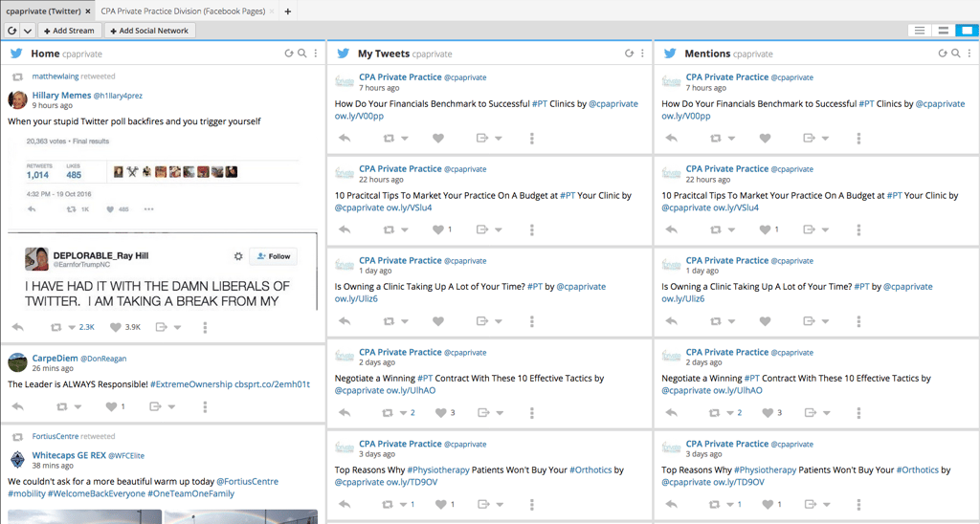This screenshot has width=980, height=524.
Task: Reply to Financials Benchmark tweet in My Tweets
Action: point(345,138)
